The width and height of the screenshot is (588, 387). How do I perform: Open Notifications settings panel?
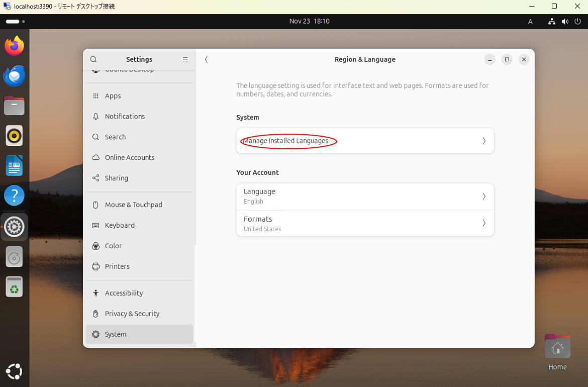[139, 117]
